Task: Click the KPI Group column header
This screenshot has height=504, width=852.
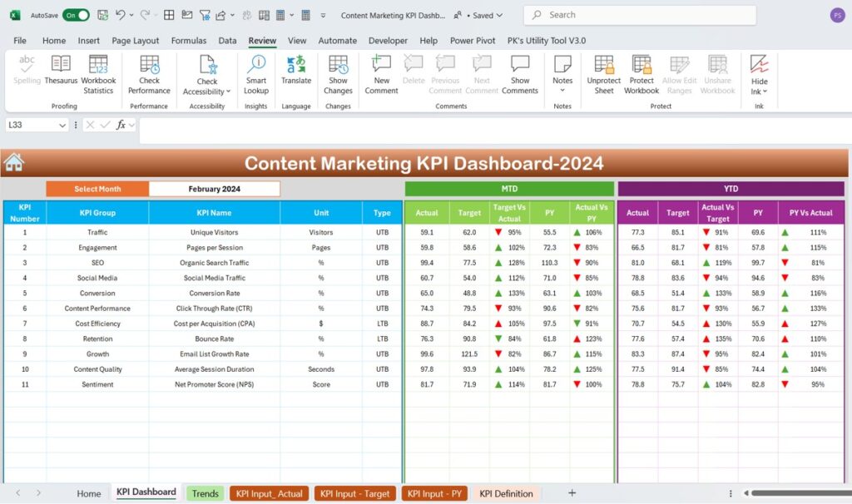Action: [97, 213]
